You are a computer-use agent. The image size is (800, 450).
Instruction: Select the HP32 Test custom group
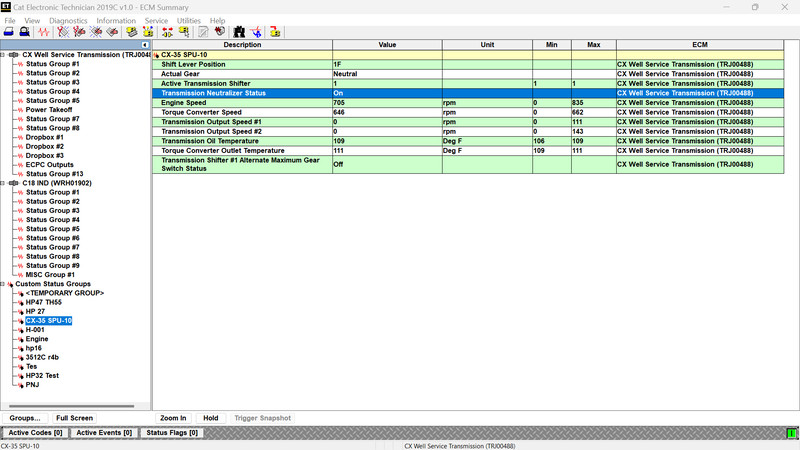tap(42, 376)
